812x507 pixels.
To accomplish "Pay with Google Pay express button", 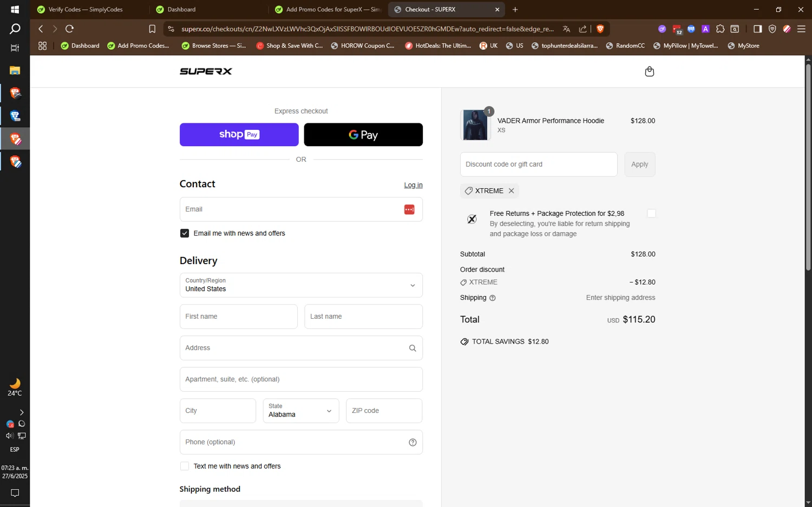I will coord(363,135).
